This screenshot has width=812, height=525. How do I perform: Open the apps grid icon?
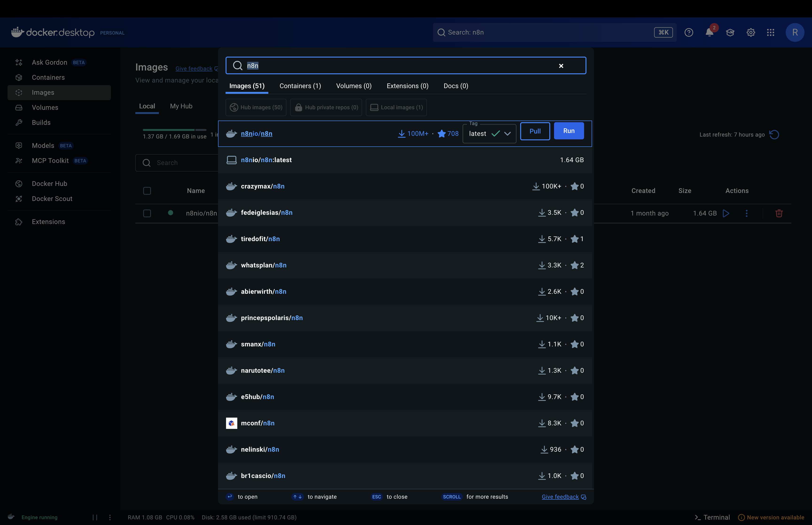click(x=771, y=32)
